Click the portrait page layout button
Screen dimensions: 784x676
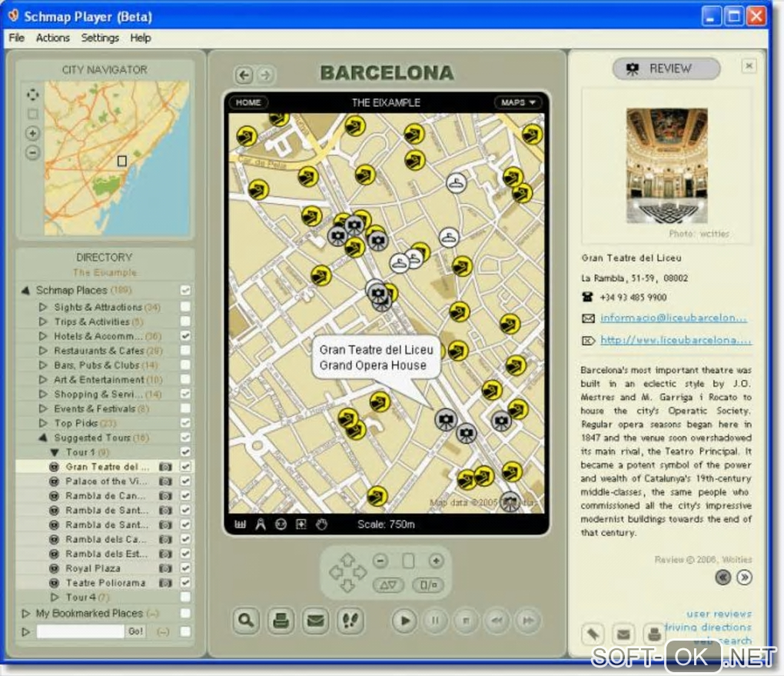coord(408,561)
